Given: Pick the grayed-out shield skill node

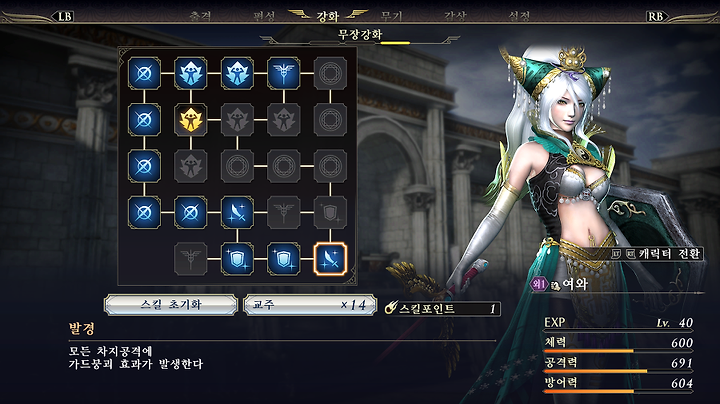Looking at the screenshot, I should coord(330,213).
